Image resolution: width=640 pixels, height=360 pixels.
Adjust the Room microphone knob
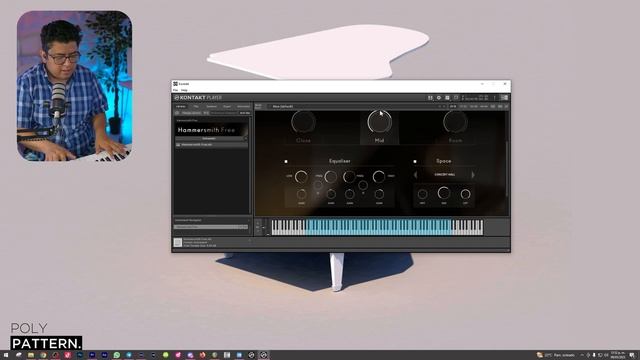(455, 122)
